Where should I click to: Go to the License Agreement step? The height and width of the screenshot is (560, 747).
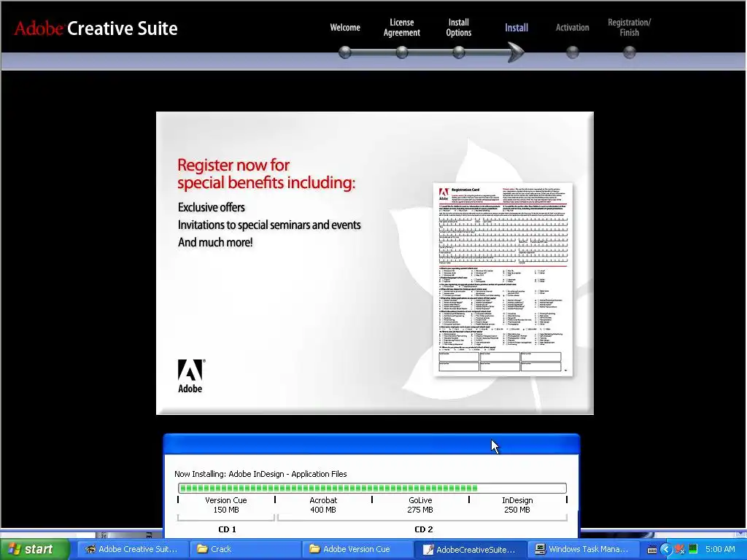point(402,28)
